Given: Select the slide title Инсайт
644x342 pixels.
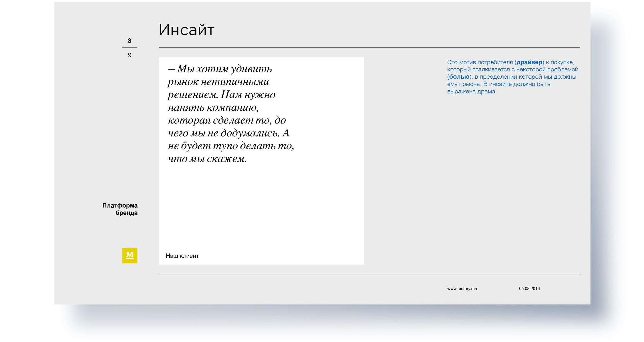Looking at the screenshot, I should pyautogui.click(x=186, y=30).
